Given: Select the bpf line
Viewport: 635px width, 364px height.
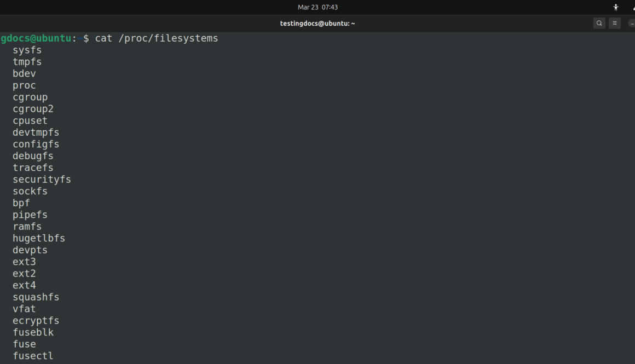Looking at the screenshot, I should click(21, 203).
